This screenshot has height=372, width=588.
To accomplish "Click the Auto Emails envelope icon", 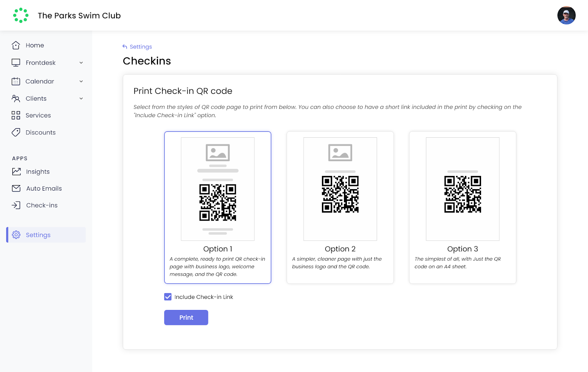I will 16,188.
